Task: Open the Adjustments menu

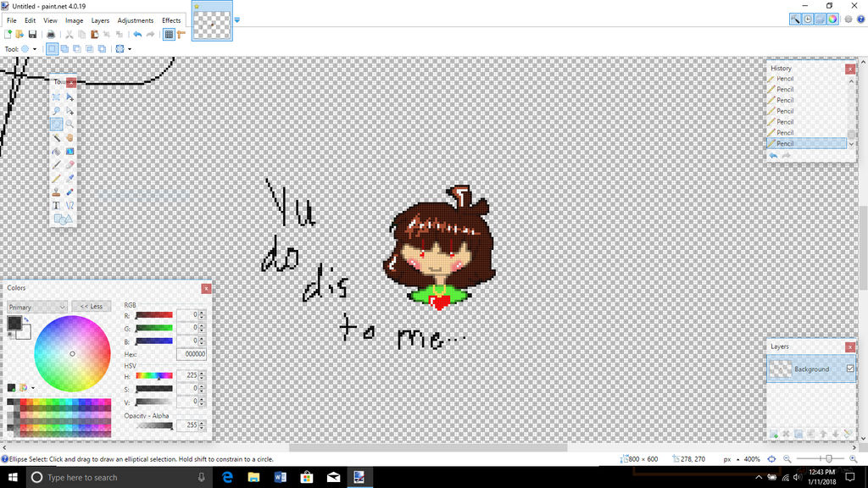Action: point(136,20)
